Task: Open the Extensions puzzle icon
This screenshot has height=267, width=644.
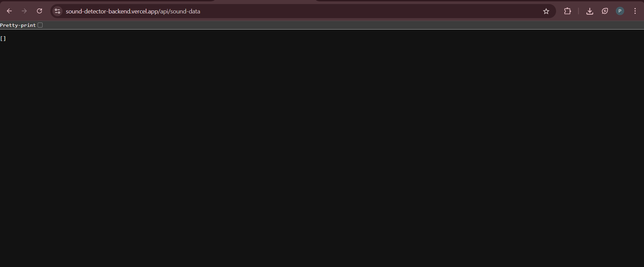Action: tap(567, 11)
